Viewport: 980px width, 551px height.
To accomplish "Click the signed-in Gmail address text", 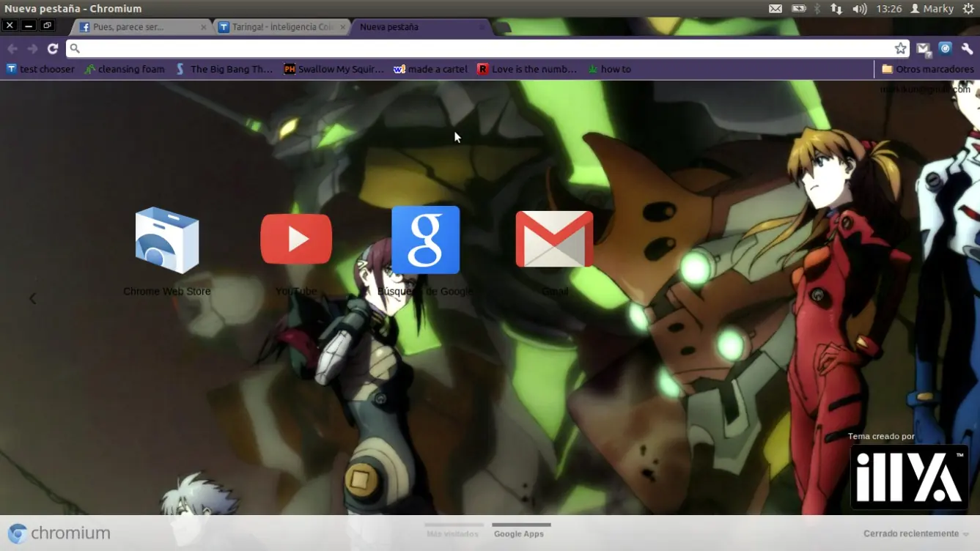I will coord(925,89).
